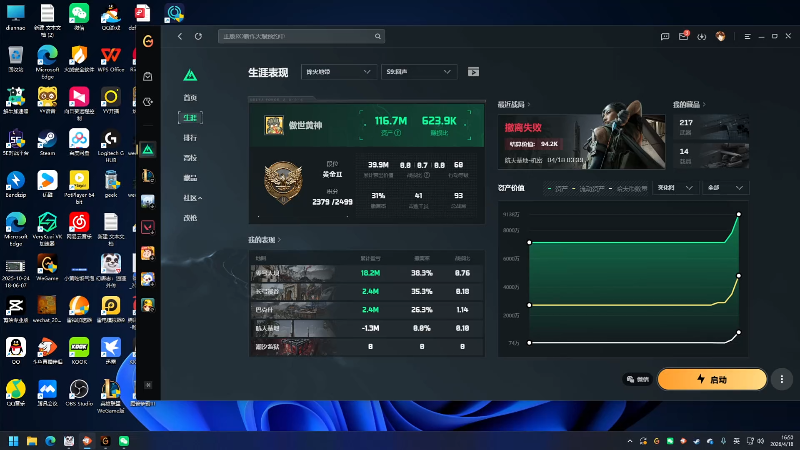Screen dimensions: 800x450
Task: Toggle green asset series in chart legend
Action: coord(558,188)
